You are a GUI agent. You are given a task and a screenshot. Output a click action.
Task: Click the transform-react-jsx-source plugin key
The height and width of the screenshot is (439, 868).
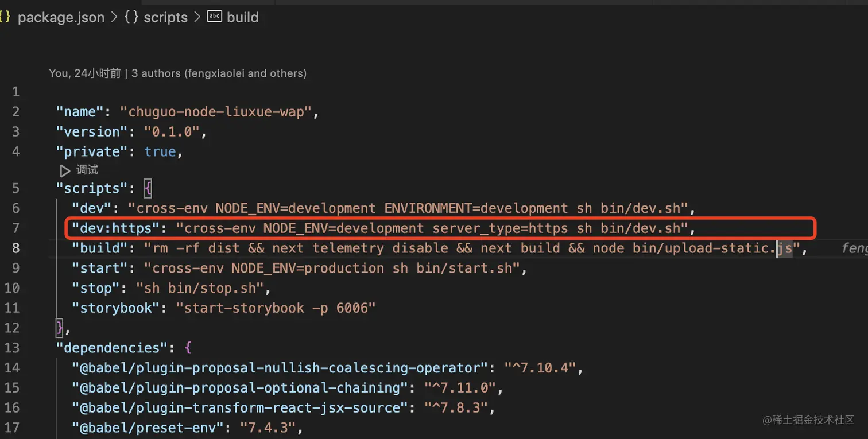click(x=239, y=407)
